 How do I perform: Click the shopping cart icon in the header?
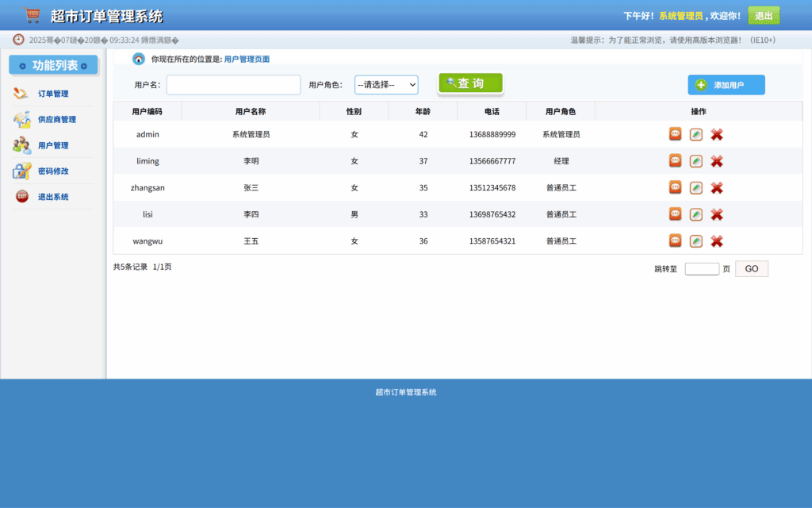[x=31, y=14]
